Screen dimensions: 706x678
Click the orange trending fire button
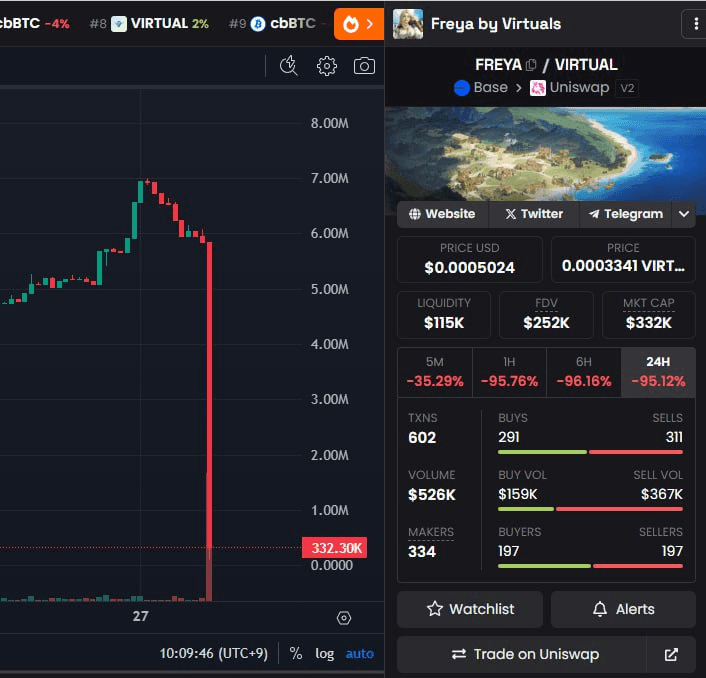[358, 24]
